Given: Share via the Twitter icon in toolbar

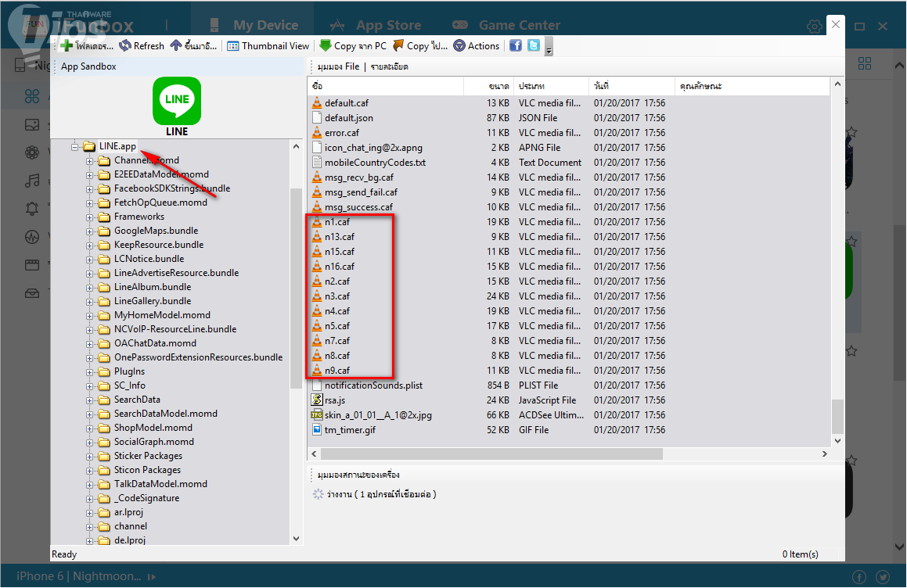Looking at the screenshot, I should 534,45.
